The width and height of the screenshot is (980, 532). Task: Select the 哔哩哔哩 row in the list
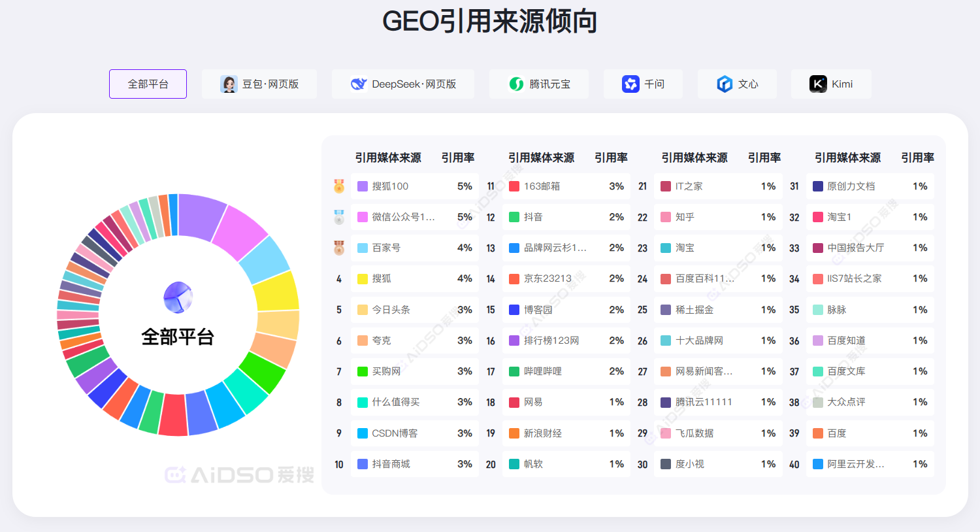566,371
